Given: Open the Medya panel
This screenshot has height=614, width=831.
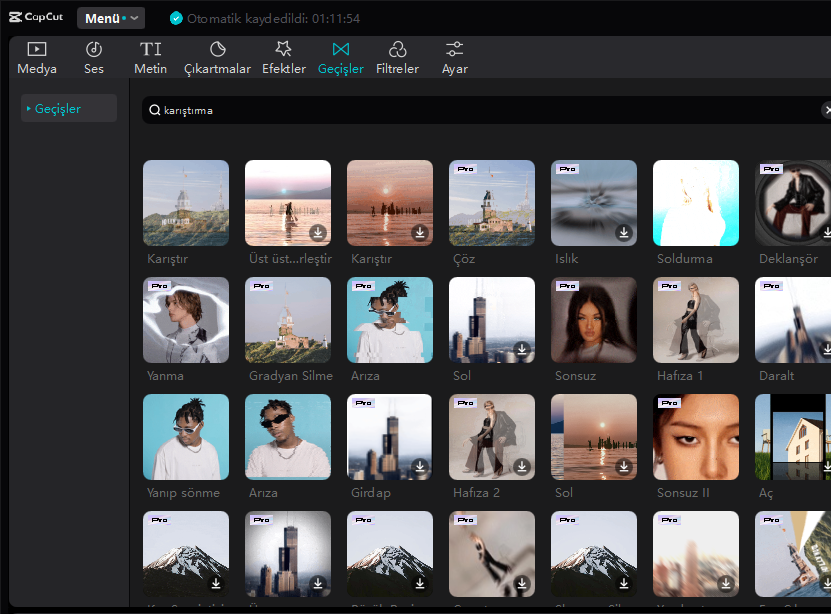Looking at the screenshot, I should [37, 58].
